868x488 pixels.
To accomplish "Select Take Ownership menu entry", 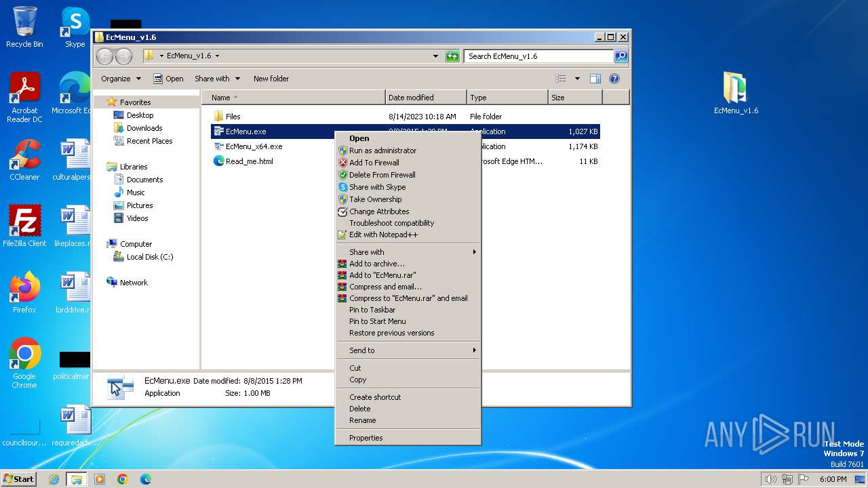I will [x=408, y=199].
